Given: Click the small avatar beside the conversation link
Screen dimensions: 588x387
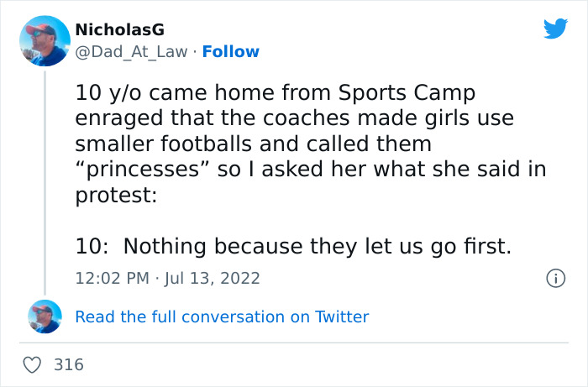Looking at the screenshot, I should (x=45, y=316).
